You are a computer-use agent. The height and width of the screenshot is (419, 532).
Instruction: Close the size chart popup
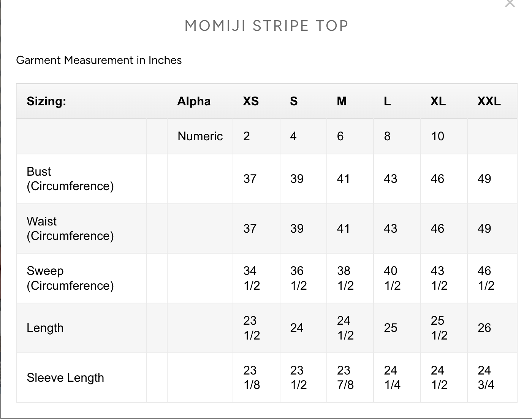[x=510, y=3]
